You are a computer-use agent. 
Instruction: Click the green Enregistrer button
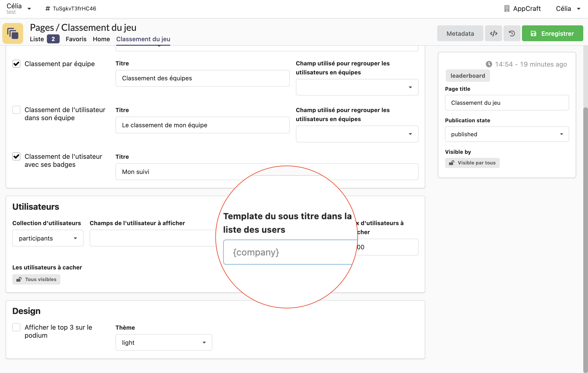[x=552, y=33]
